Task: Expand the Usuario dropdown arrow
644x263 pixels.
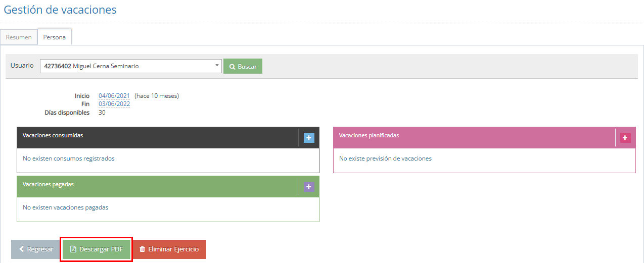Action: click(x=217, y=66)
